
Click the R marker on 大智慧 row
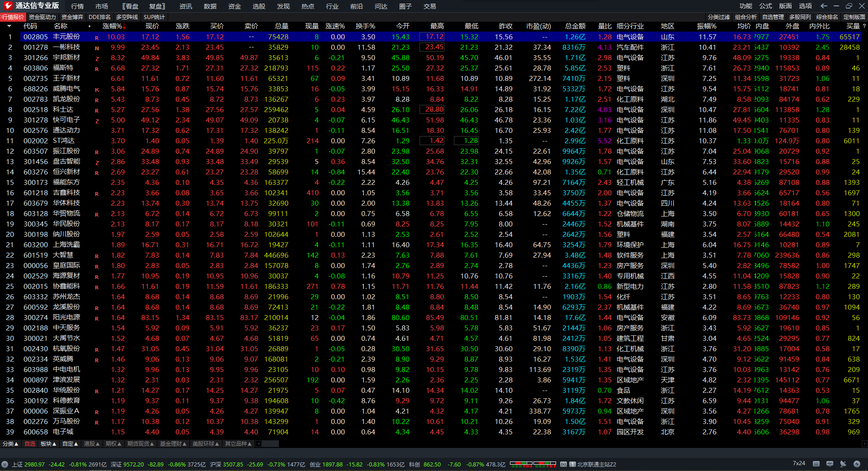pyautogui.click(x=97, y=256)
